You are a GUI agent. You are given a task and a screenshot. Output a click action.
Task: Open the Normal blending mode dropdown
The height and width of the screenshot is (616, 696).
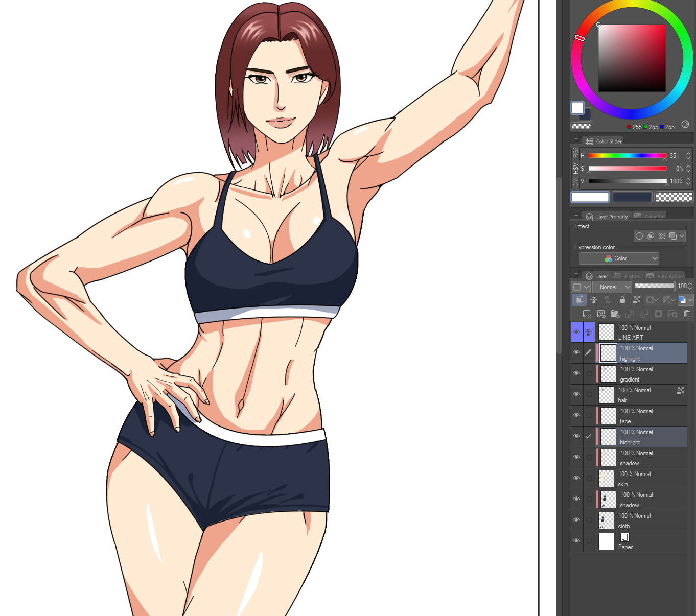point(612,287)
